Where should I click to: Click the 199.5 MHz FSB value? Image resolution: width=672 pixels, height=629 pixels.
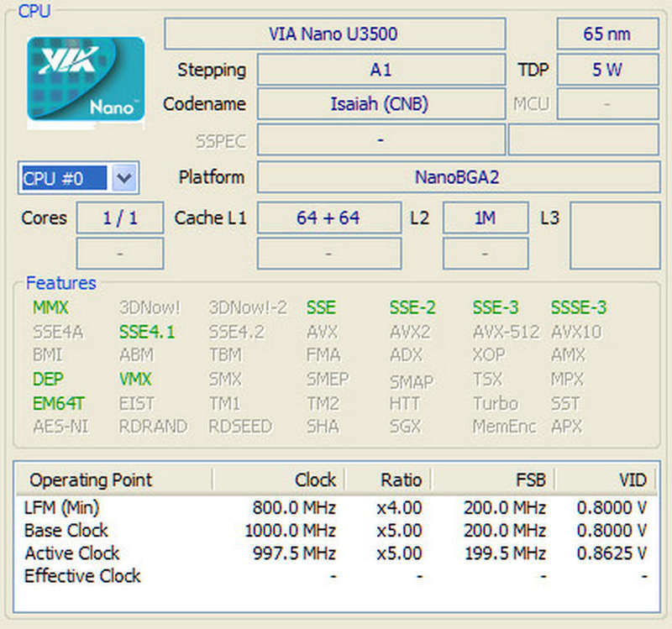coord(506,553)
